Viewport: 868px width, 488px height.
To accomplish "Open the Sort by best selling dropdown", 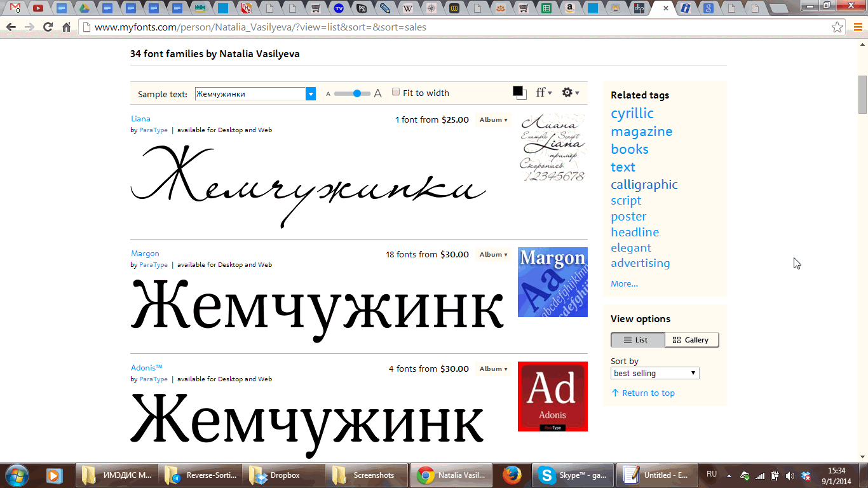I will coord(655,373).
